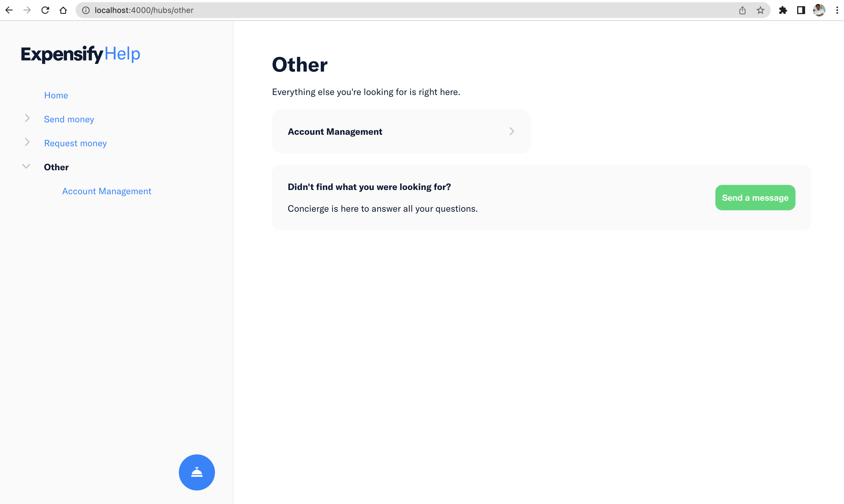Screen dimensions: 844x504
Task: View site information icon in address bar
Action: pos(86,10)
